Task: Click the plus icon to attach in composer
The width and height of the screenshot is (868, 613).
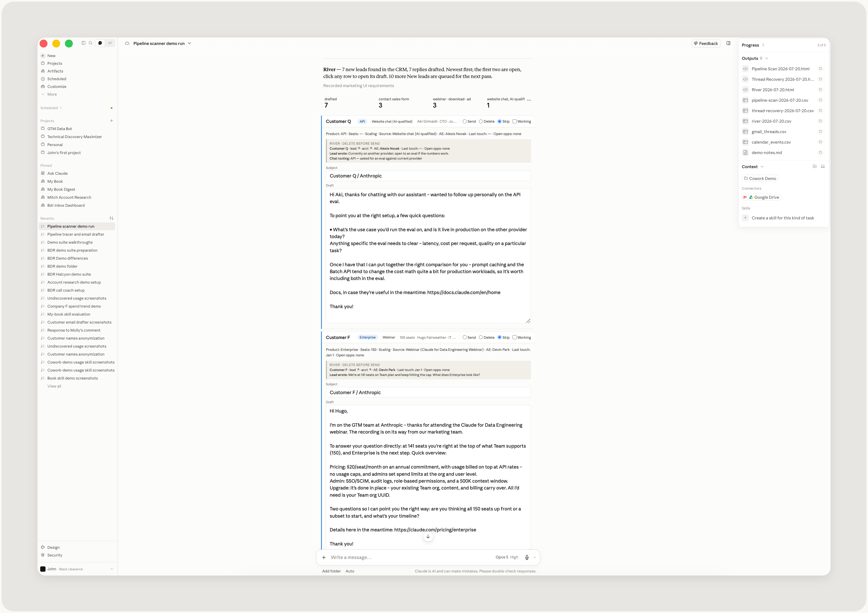Action: 324,557
